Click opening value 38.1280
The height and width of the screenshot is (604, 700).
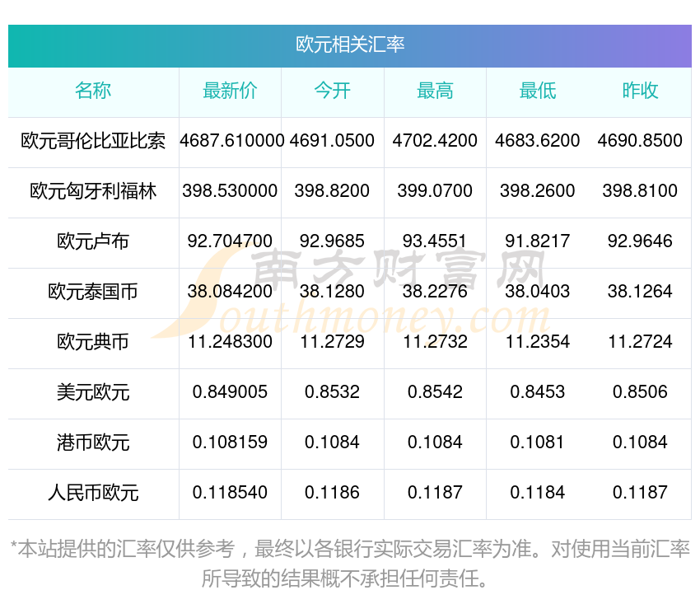(x=332, y=292)
